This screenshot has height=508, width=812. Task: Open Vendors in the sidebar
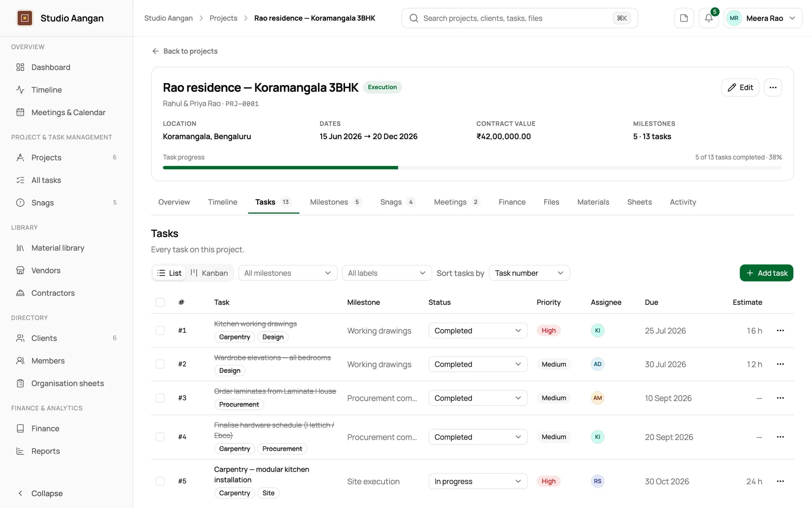[66, 270]
